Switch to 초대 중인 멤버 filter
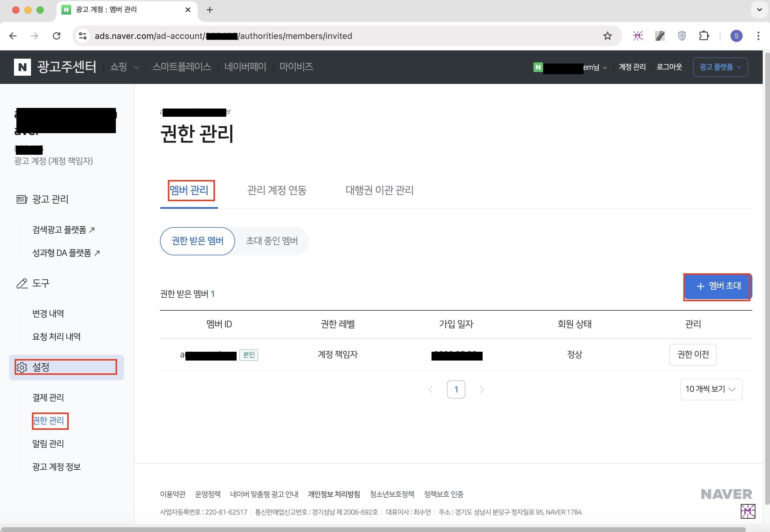Image resolution: width=770 pixels, height=532 pixels. (272, 241)
